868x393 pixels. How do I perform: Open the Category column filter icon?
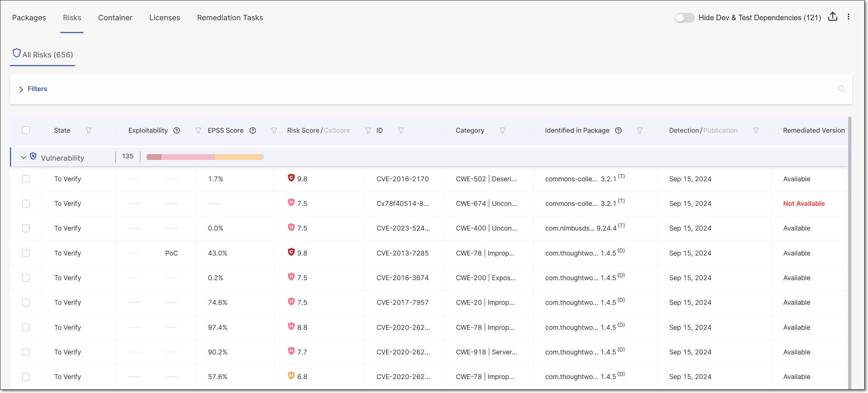tap(503, 131)
